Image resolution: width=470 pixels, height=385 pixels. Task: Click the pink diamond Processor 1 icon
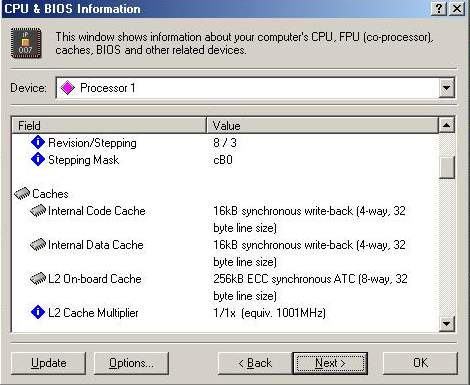click(x=68, y=88)
